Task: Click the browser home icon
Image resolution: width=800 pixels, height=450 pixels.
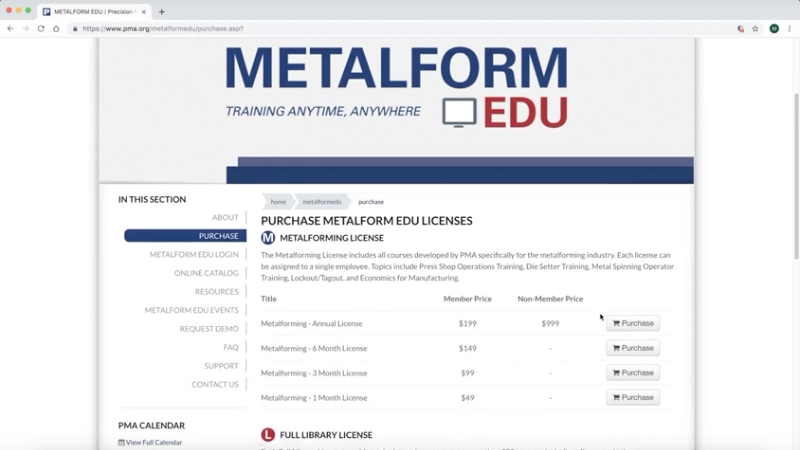Action: [x=56, y=28]
